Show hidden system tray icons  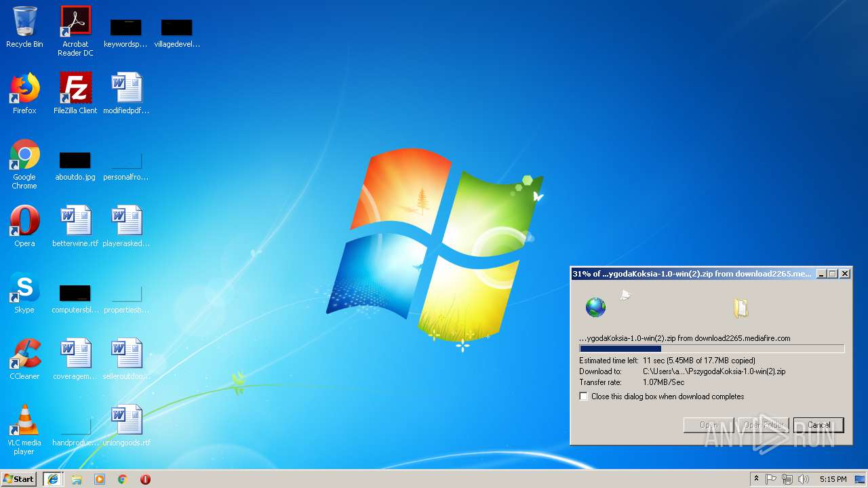pyautogui.click(x=756, y=479)
